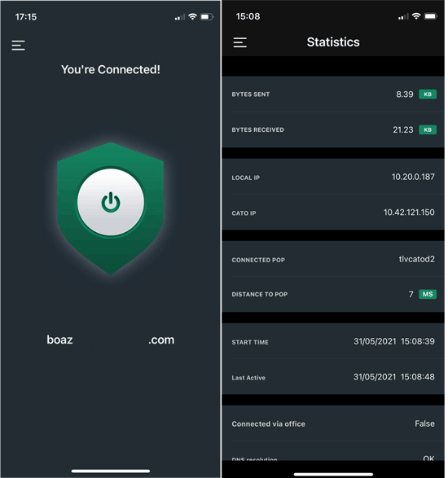
Task: Select the LOCAL IP label
Action: coord(246,178)
